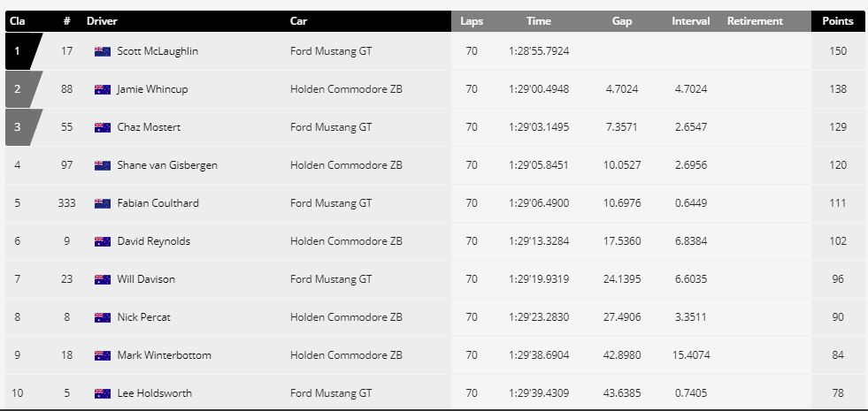Click the Points column header

pos(838,21)
